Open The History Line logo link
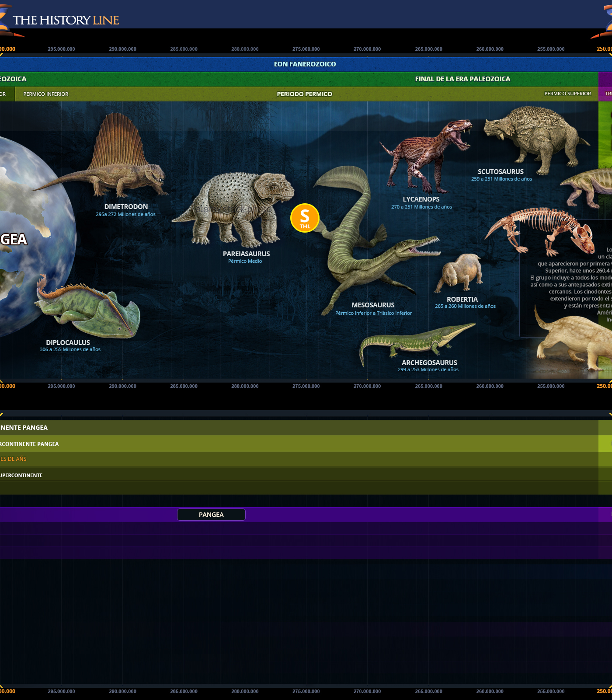Image resolution: width=612 pixels, height=700 pixels. coord(66,20)
